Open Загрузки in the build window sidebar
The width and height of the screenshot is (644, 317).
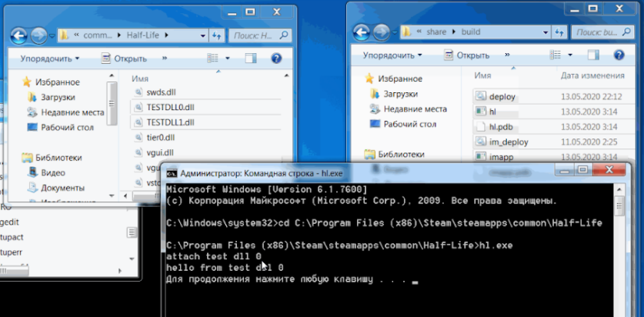coord(401,94)
